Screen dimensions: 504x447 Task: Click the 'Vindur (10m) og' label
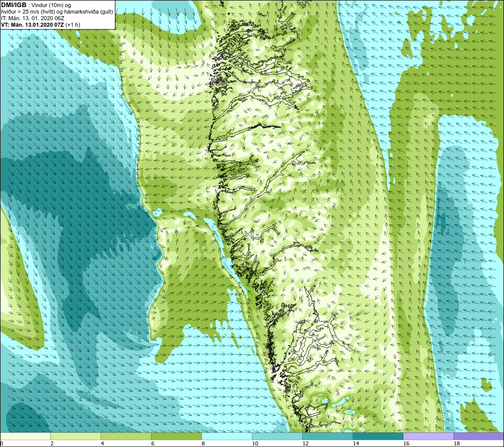pos(52,6)
